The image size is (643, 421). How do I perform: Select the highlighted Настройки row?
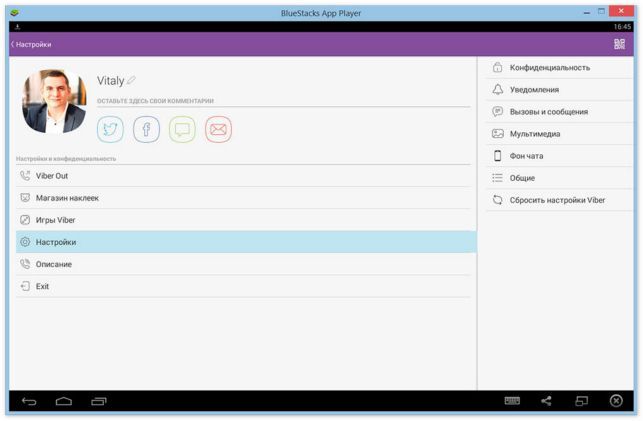(x=246, y=242)
